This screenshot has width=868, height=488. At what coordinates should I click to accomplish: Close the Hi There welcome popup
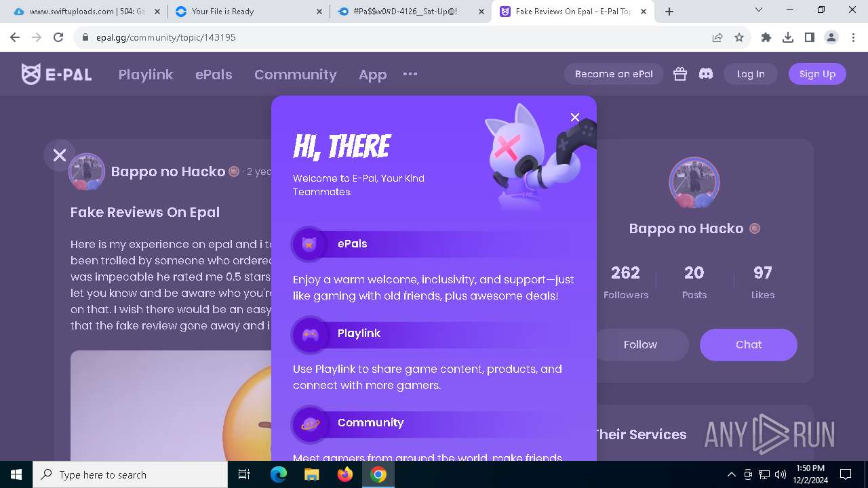[575, 117]
